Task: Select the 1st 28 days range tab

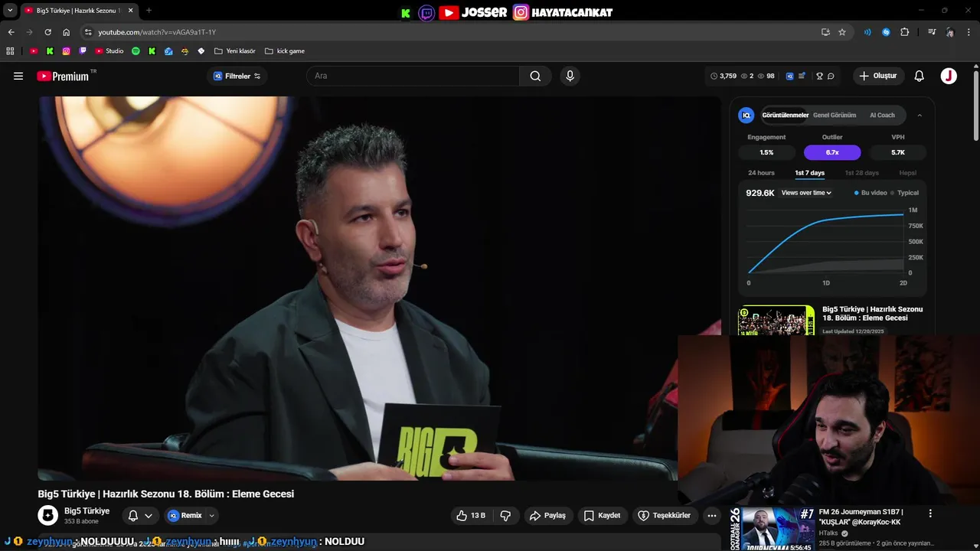Action: [x=861, y=173]
